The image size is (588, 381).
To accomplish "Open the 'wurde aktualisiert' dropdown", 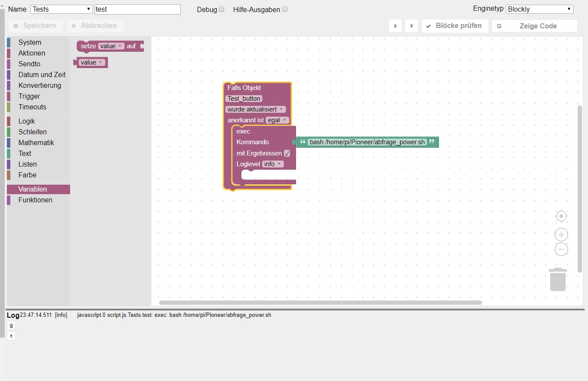I will (256, 109).
